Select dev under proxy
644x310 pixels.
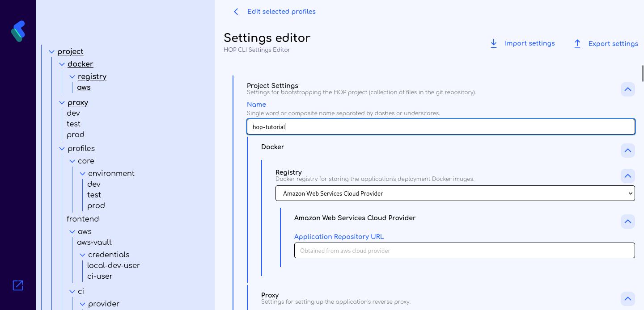[73, 113]
